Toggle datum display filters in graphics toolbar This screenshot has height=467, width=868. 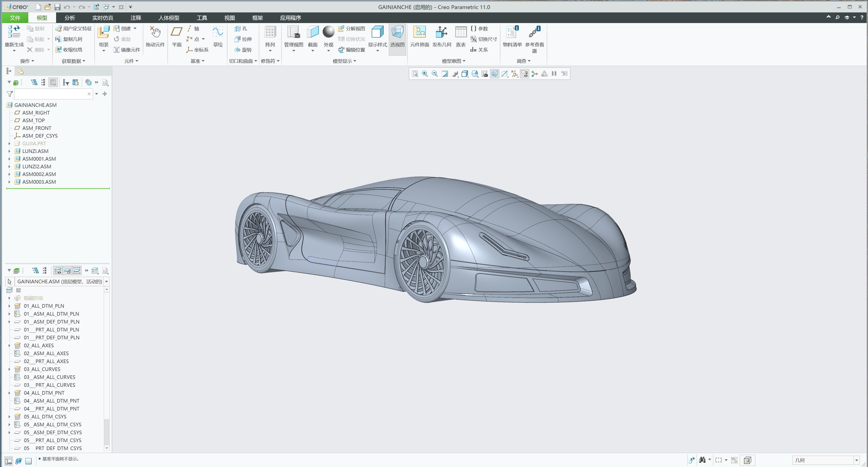tap(515, 73)
